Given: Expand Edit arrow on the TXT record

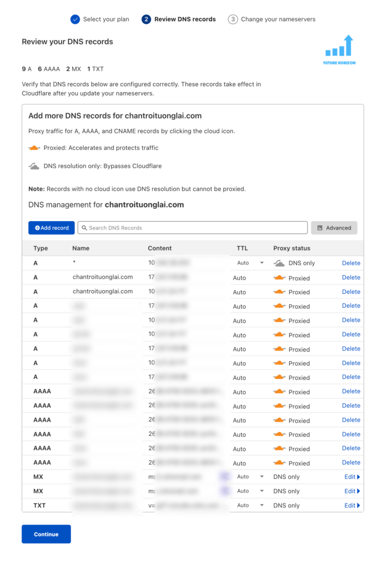Looking at the screenshot, I should click(x=358, y=506).
